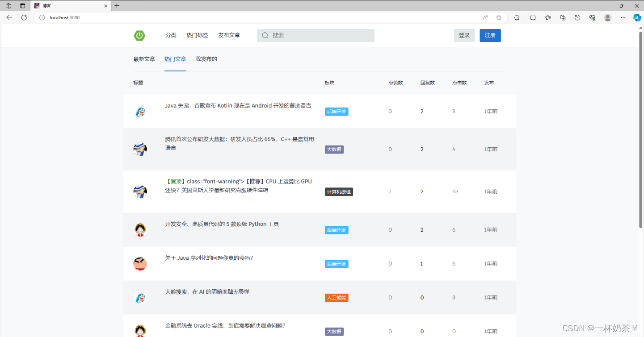Click 后端开发 tag on the Java 序列化 row

(x=337, y=264)
